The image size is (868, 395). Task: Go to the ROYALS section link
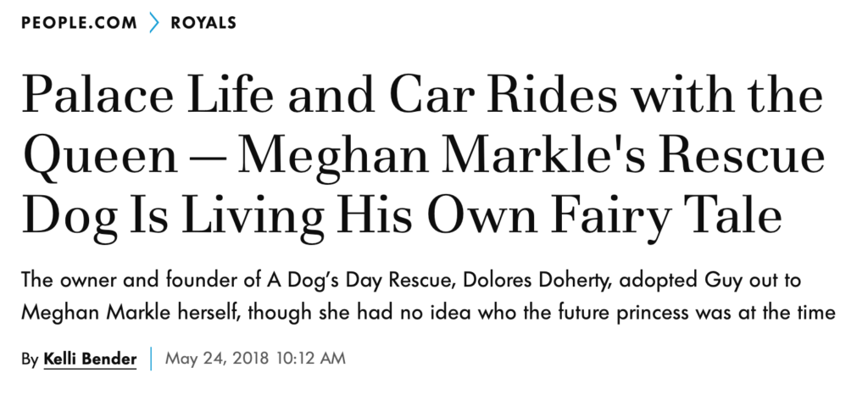coord(203,23)
